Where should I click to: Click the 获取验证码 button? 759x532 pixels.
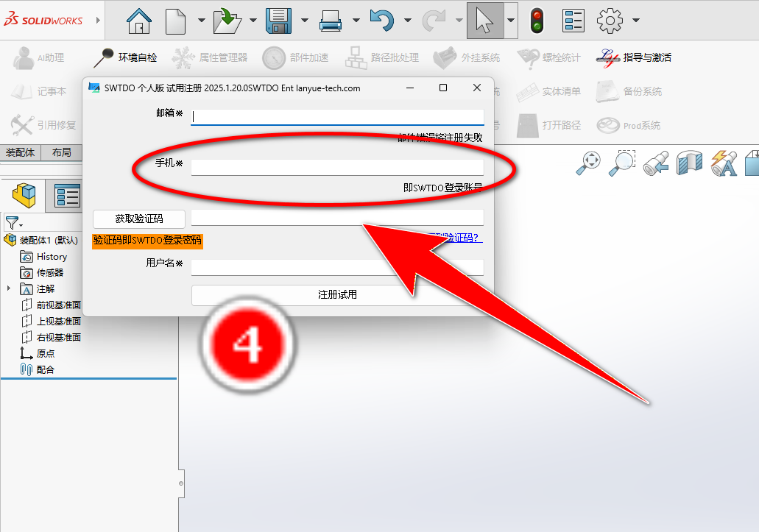pos(139,219)
